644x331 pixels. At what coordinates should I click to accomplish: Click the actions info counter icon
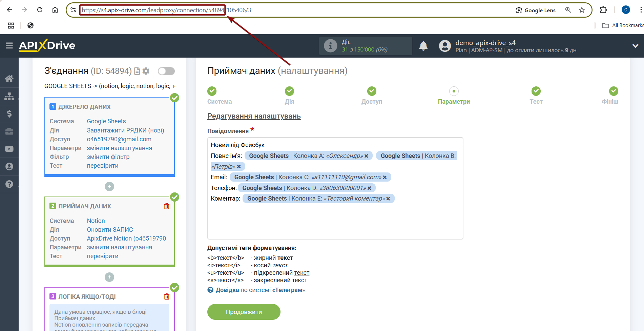click(330, 46)
